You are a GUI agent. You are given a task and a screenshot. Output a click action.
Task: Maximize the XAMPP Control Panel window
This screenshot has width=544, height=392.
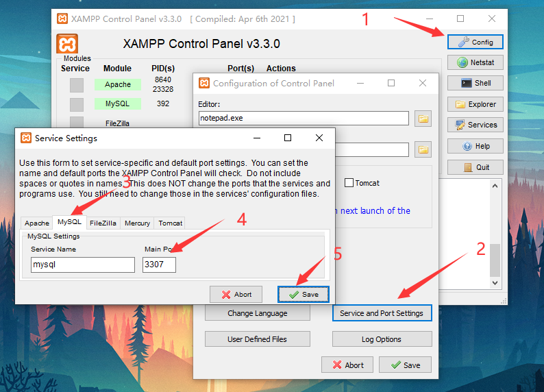tap(460, 19)
